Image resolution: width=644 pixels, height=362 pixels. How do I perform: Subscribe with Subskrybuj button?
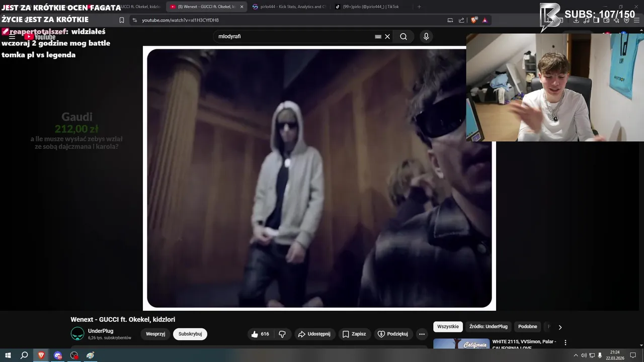[190, 334]
